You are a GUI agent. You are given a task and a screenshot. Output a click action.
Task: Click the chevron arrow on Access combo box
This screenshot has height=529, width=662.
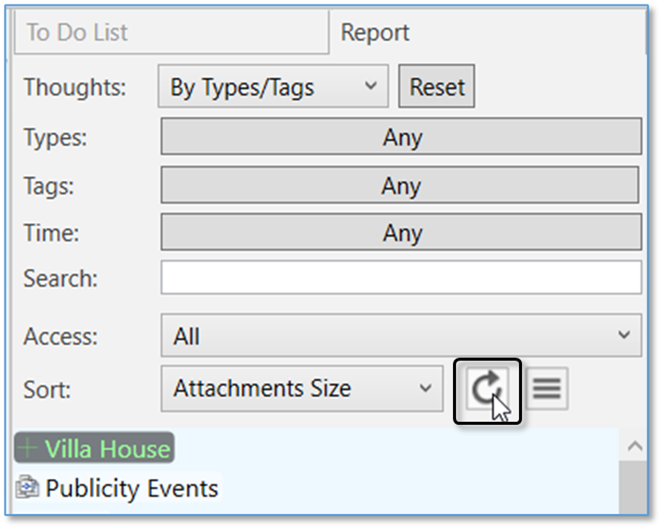(x=624, y=336)
